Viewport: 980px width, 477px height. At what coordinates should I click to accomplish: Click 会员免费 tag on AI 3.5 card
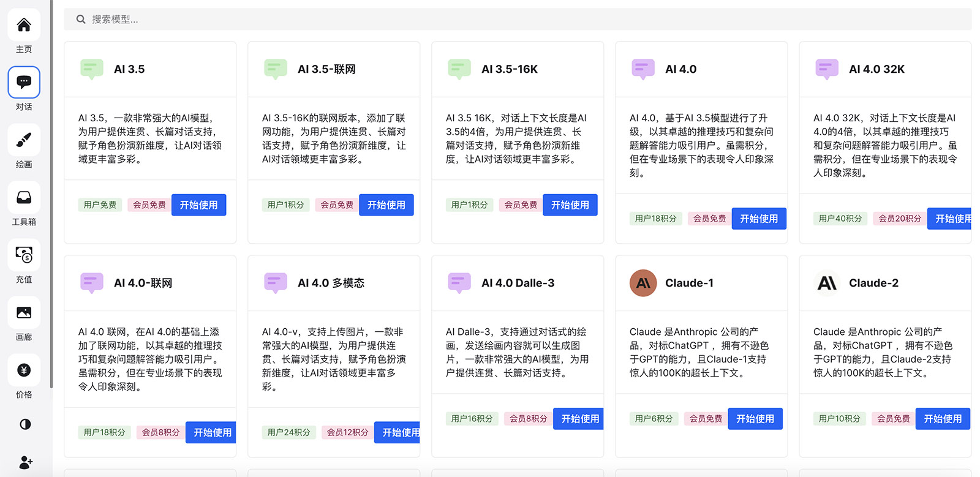[x=149, y=205]
